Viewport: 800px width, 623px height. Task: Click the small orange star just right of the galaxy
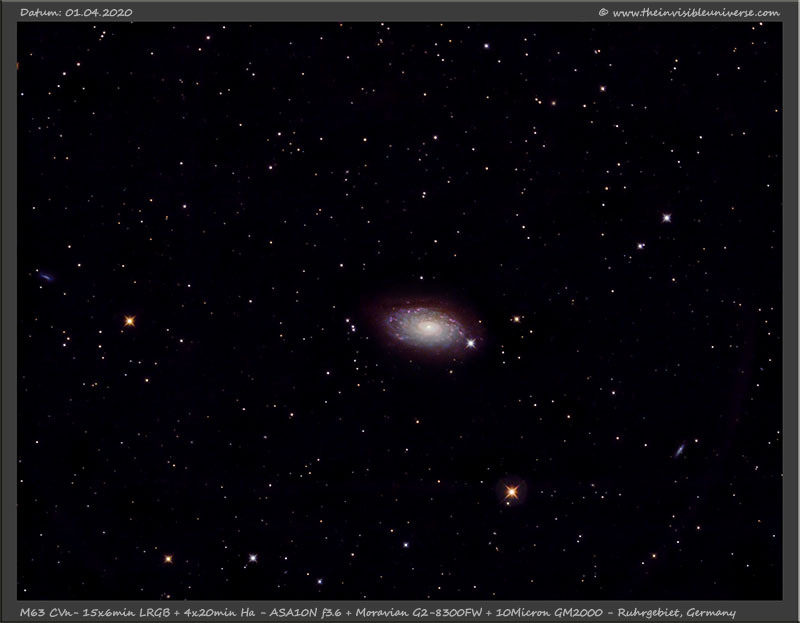pos(516,319)
